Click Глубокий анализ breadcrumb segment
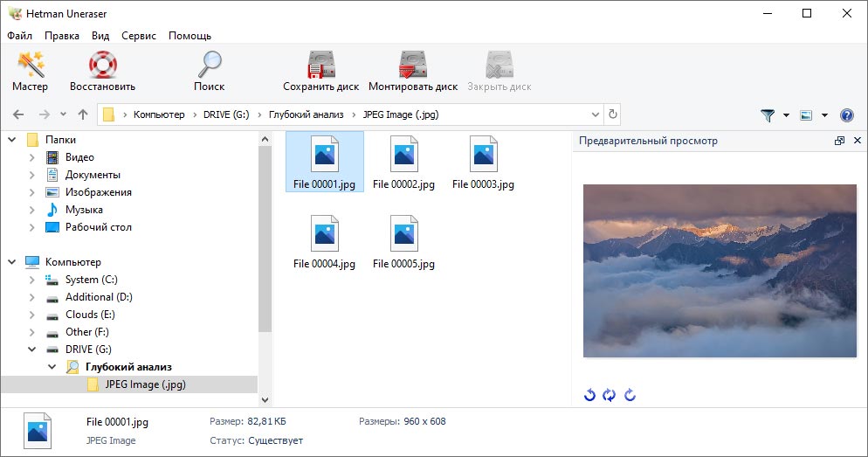868x457 pixels. pos(307,114)
